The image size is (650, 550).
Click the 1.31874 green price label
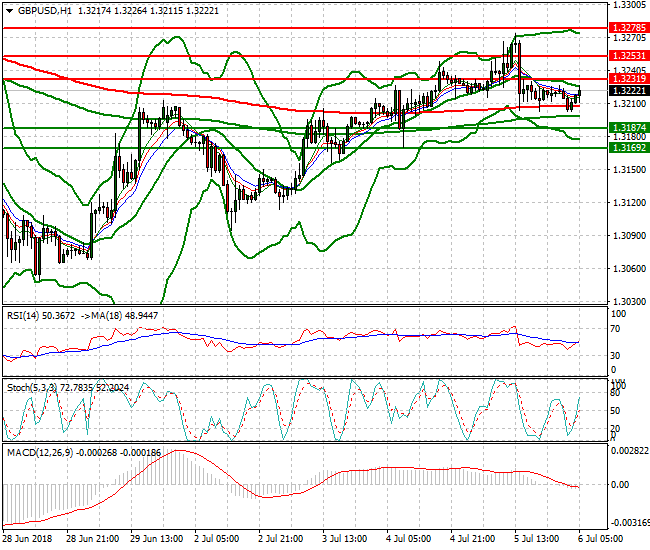point(629,128)
